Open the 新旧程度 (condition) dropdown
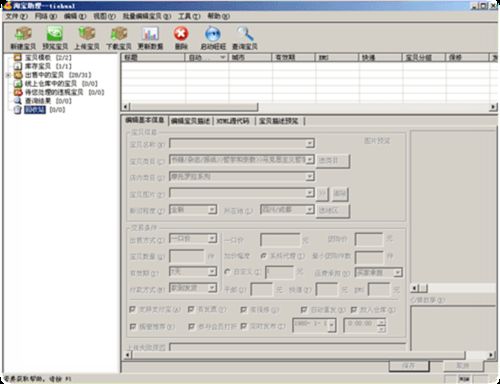 pyautogui.click(x=212, y=210)
